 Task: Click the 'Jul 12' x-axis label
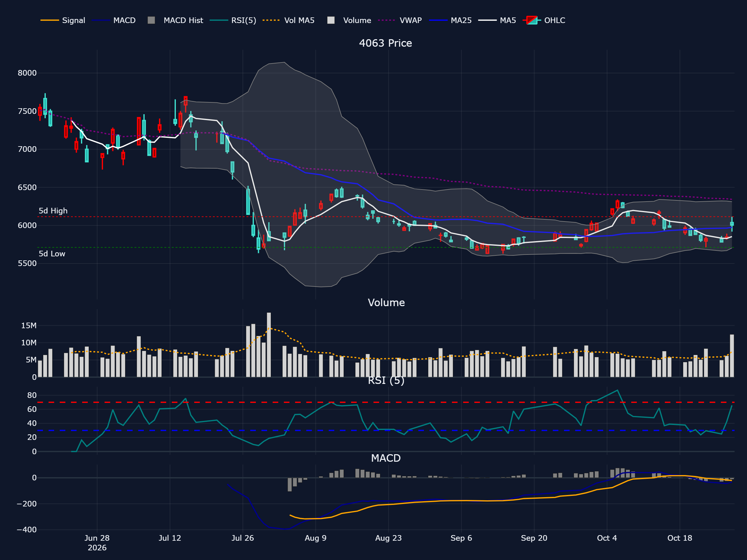(x=170, y=538)
